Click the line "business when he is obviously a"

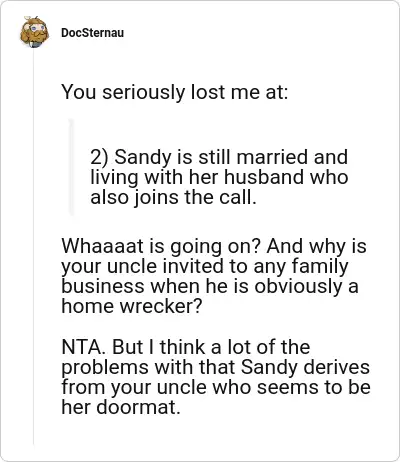pyautogui.click(x=210, y=286)
